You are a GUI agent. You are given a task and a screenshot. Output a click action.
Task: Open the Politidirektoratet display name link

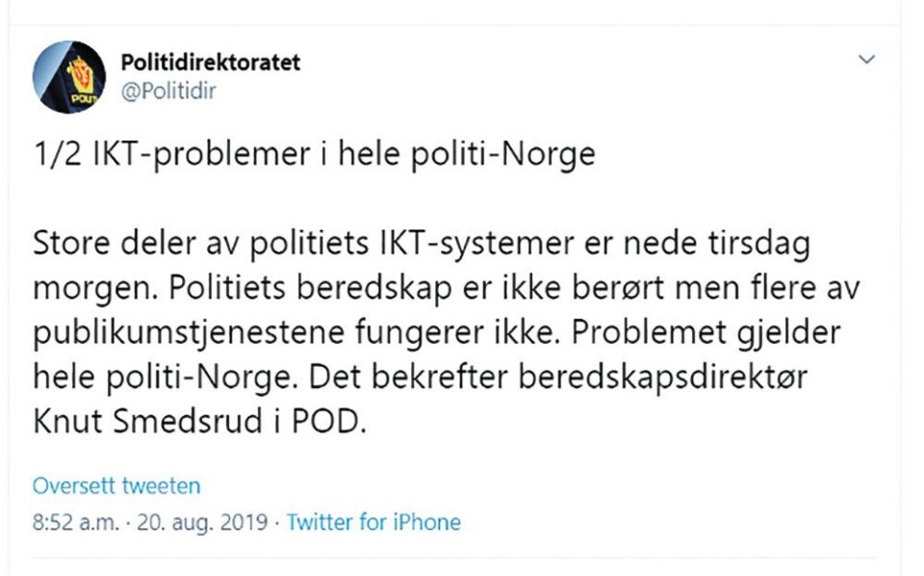pyautogui.click(x=211, y=62)
